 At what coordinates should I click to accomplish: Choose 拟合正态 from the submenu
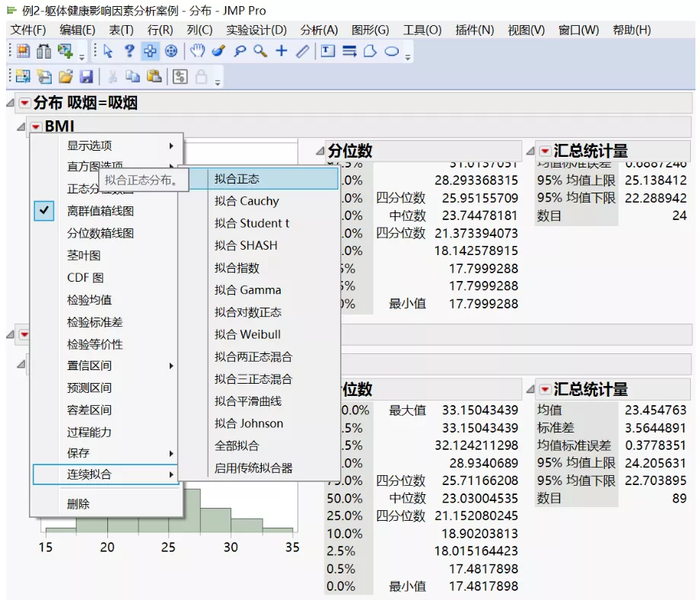[x=263, y=179]
